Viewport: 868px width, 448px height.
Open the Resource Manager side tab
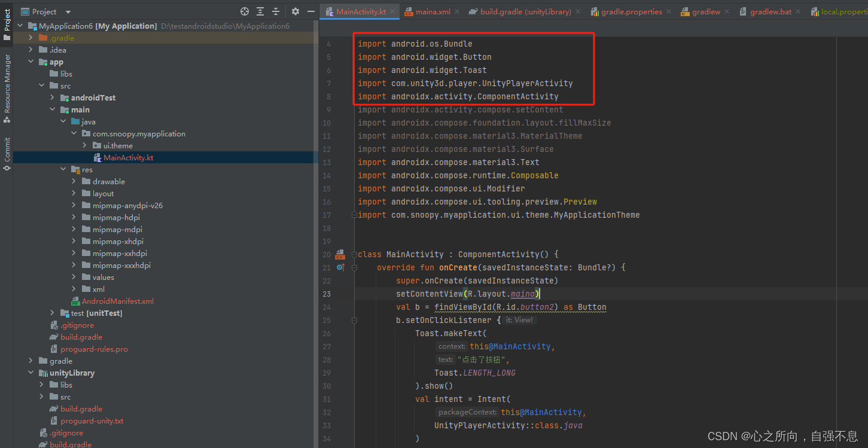[7, 89]
